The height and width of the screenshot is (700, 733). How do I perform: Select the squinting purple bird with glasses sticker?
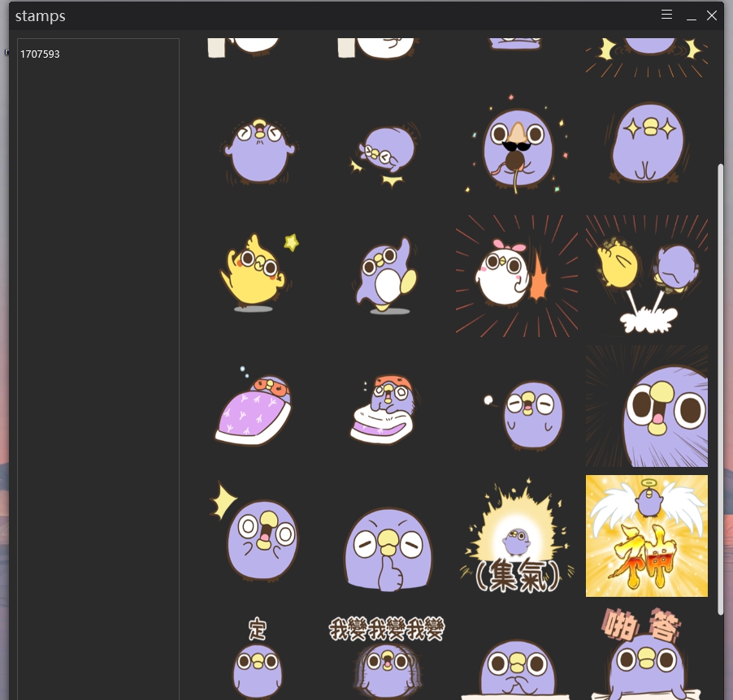[258, 144]
